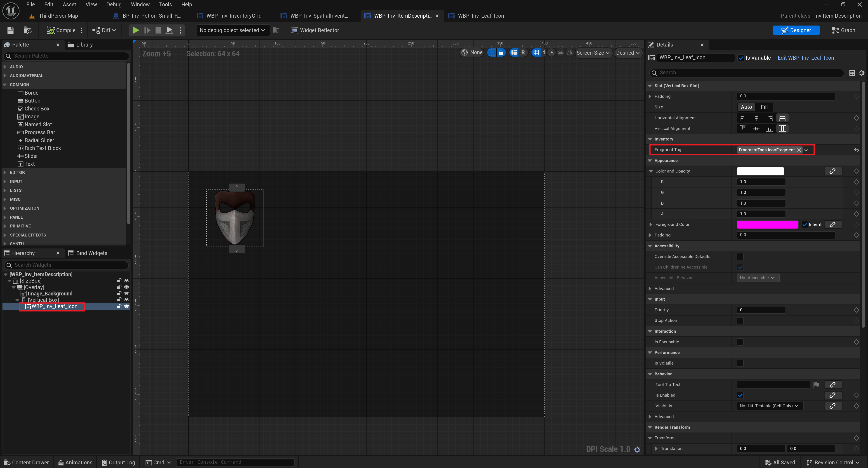Click the Details panel settings gear icon
This screenshot has height=468, width=868.
coord(861,73)
